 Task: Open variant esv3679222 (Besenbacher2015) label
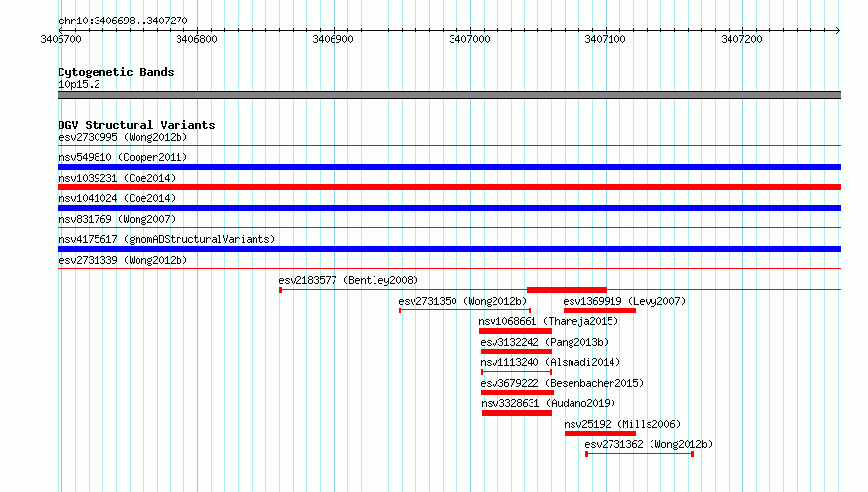tap(562, 383)
